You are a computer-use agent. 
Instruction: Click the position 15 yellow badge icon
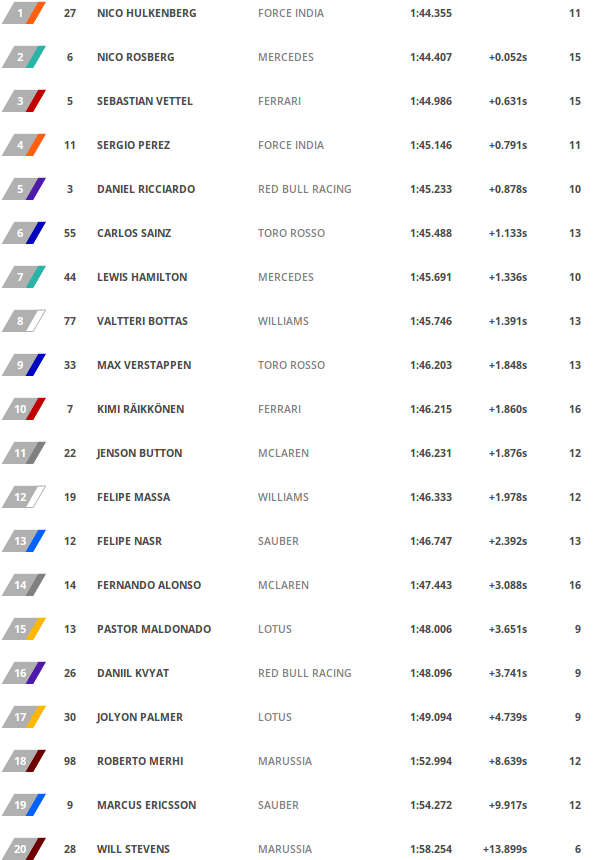coord(24,629)
